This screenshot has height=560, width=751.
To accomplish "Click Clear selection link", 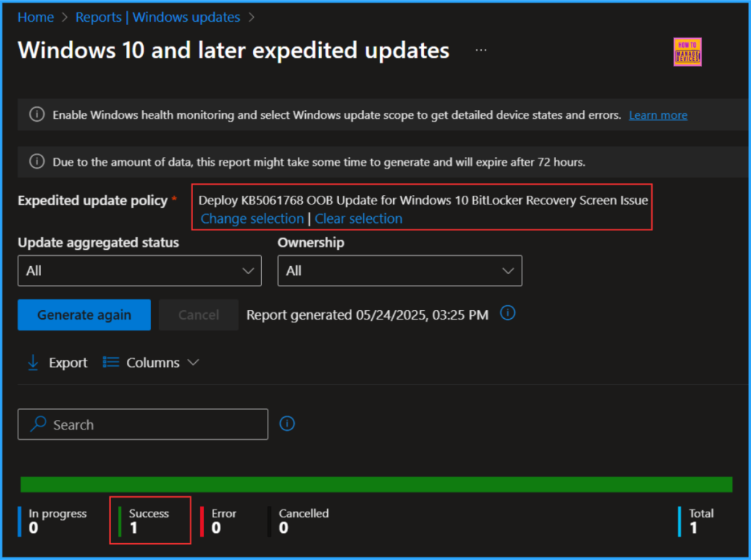I will pyautogui.click(x=358, y=218).
